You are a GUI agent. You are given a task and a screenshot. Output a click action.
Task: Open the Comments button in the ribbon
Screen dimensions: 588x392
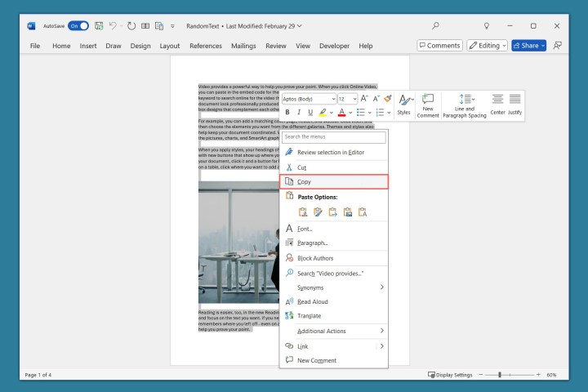click(x=439, y=46)
